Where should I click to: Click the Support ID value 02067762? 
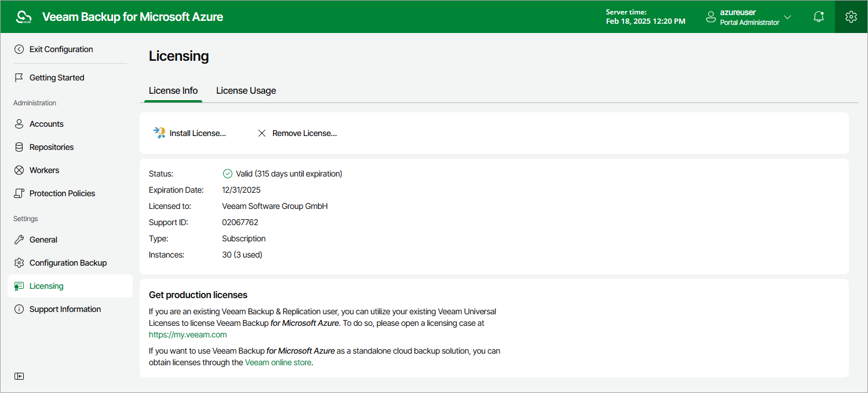240,222
